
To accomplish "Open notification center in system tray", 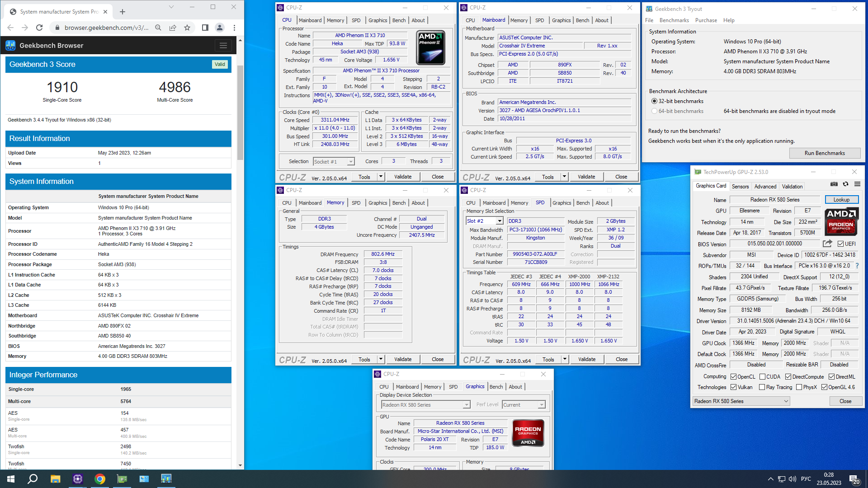I will [854, 479].
